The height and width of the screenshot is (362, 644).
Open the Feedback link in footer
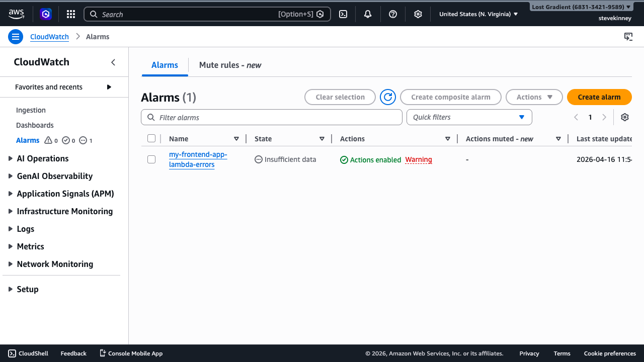[x=73, y=353]
